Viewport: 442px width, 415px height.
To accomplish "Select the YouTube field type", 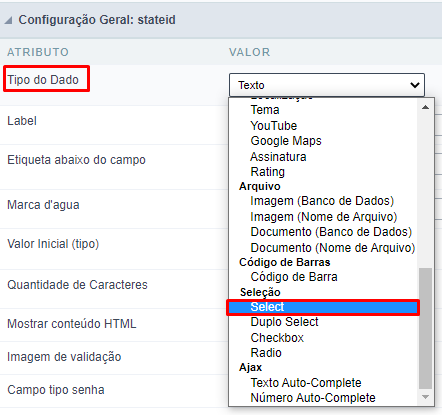I will click(x=274, y=126).
